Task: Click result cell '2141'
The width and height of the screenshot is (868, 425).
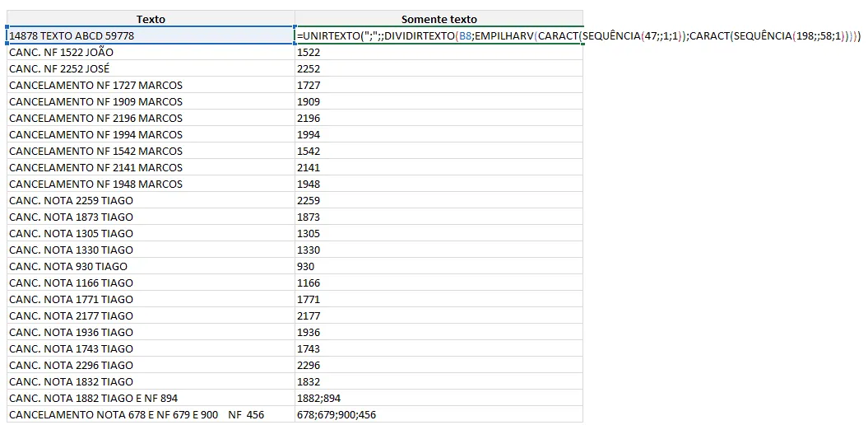Action: coord(439,167)
